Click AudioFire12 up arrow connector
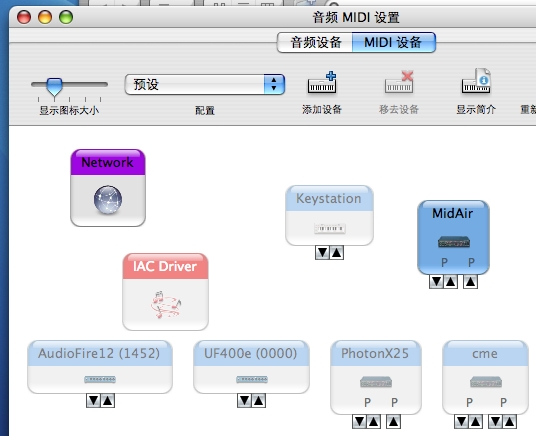The image size is (536, 436). click(x=107, y=400)
